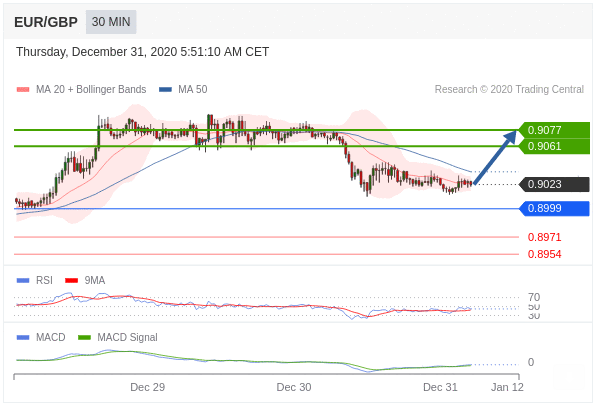595x405 pixels.
Task: Click the Research Trading Central copyright text
Action: click(x=509, y=90)
